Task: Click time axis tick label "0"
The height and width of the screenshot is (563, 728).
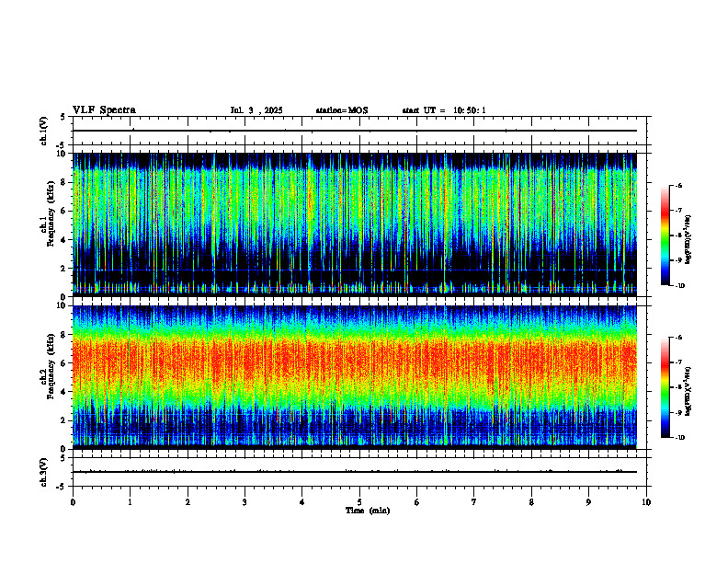Action: click(73, 502)
